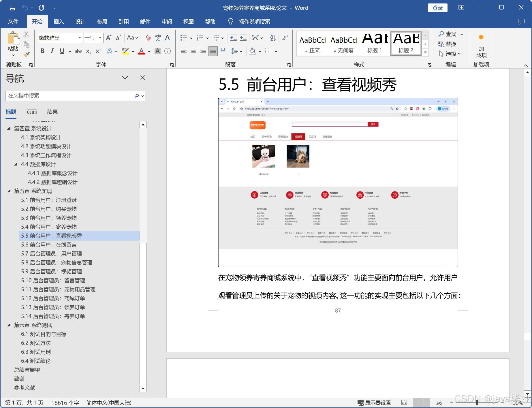Switch to Web Layout view in status bar
This screenshot has width=532, height=408.
click(439, 403)
